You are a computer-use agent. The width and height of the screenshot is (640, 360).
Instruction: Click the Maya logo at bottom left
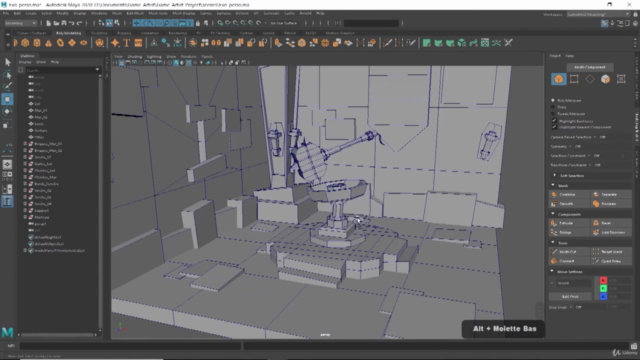[x=7, y=333]
